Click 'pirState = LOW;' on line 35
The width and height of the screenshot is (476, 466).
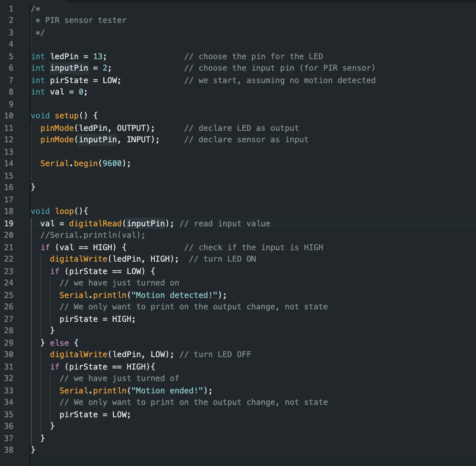95,415
